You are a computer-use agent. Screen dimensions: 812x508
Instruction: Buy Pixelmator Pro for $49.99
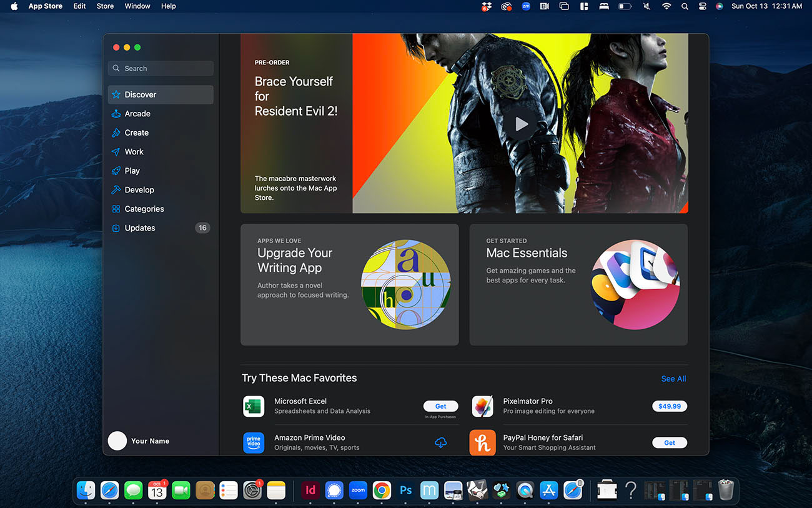pos(669,406)
